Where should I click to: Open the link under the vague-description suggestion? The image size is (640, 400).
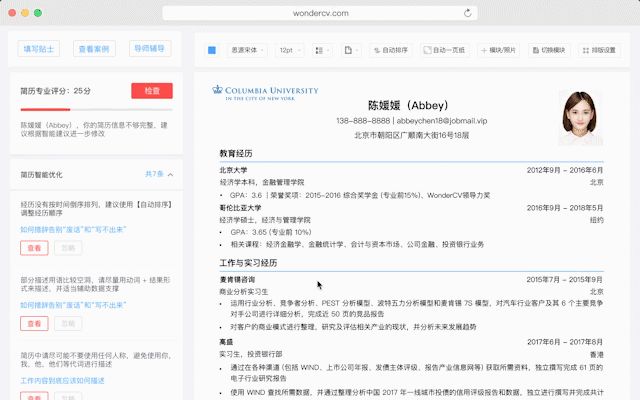pos(73,305)
